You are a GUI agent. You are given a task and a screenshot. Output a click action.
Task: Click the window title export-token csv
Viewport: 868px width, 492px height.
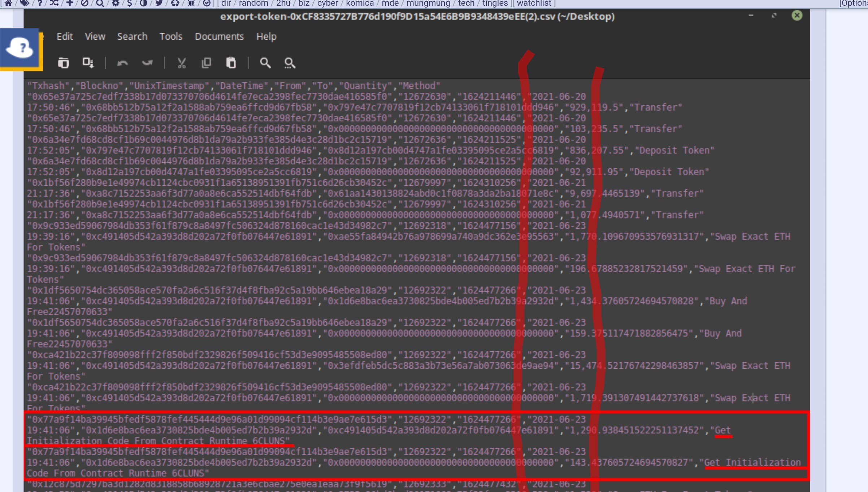coord(417,17)
